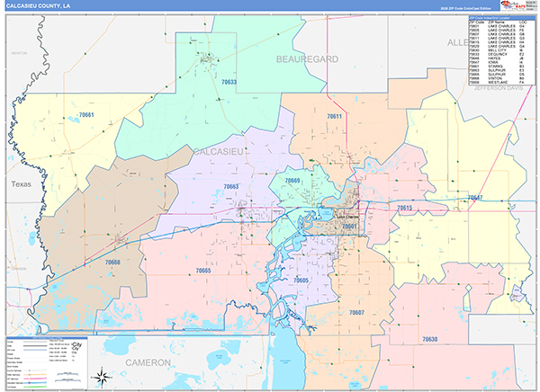
Task: Select the 70630 ZIP label on map
Action: (430, 339)
